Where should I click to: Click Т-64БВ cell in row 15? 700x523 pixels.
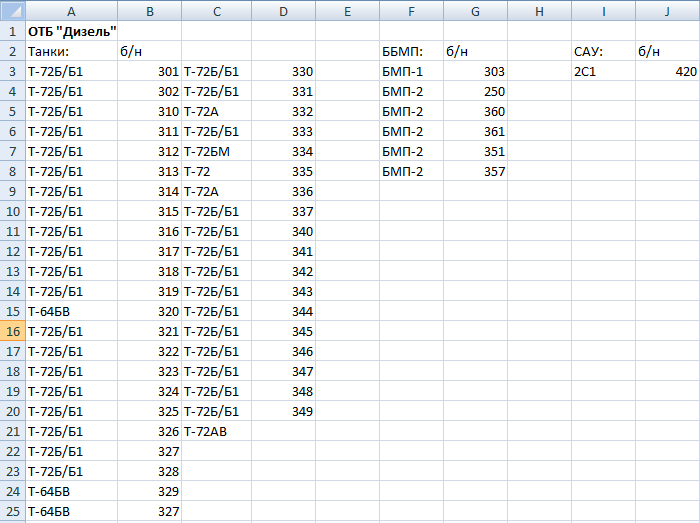pos(72,311)
